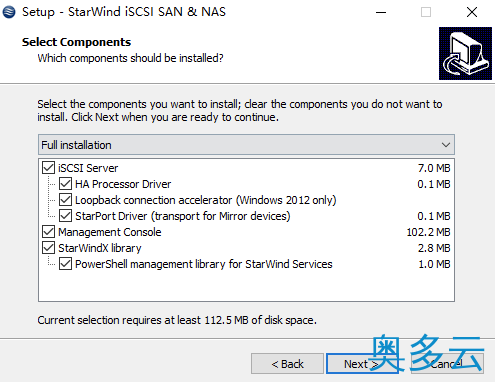Close the Setup window
Image resolution: width=495 pixels, height=382 pixels.
pyautogui.click(x=472, y=12)
